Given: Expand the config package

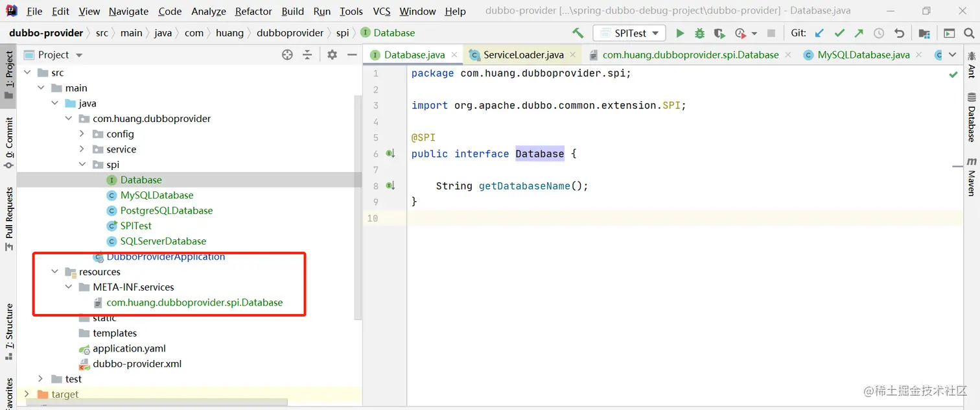Looking at the screenshot, I should pos(82,134).
